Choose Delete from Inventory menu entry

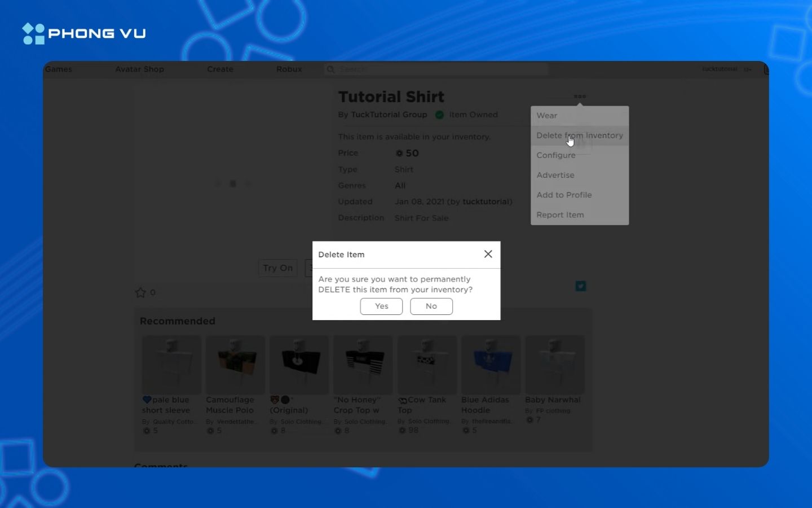click(580, 135)
